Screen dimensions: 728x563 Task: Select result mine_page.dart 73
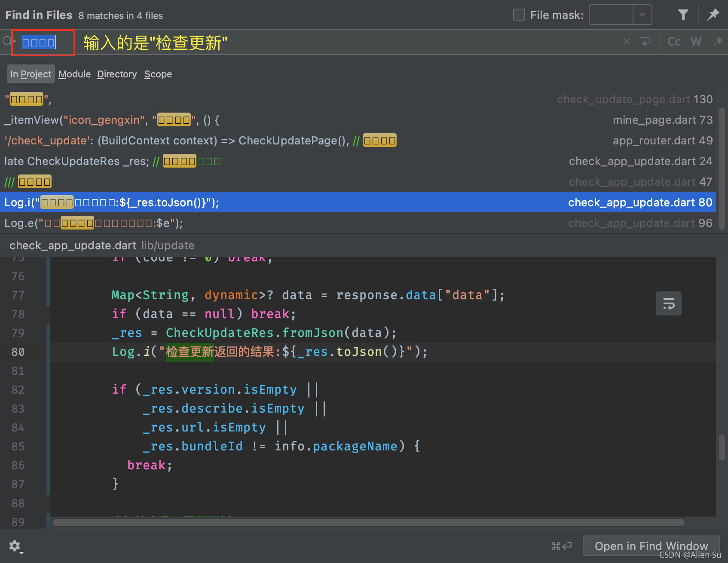point(358,120)
